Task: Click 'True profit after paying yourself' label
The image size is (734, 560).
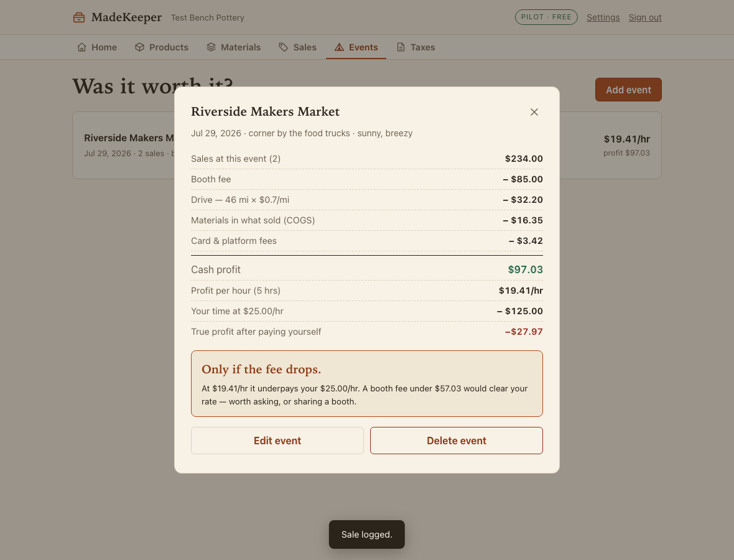Action: coord(256,332)
